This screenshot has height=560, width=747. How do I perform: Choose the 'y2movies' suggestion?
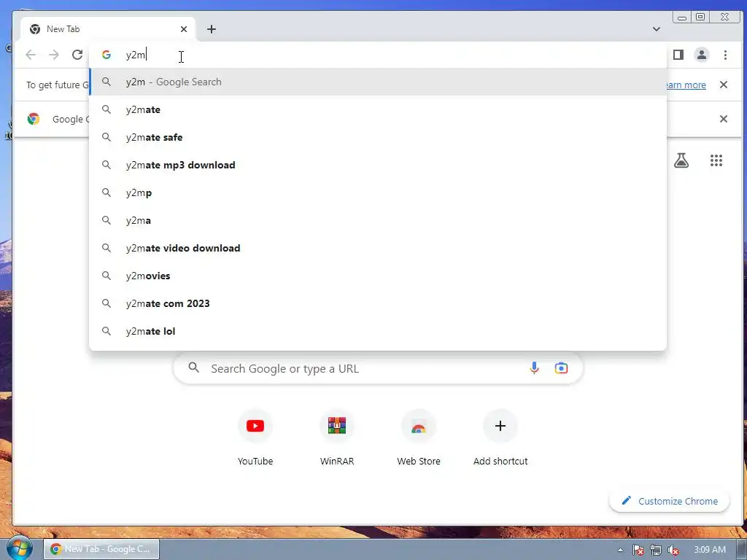pyautogui.click(x=378, y=276)
